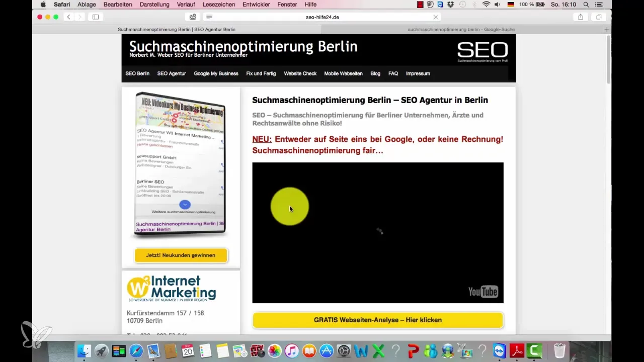Viewport: 644px width, 362px height.
Task: Open System Preferences from the Dock
Action: 344,350
